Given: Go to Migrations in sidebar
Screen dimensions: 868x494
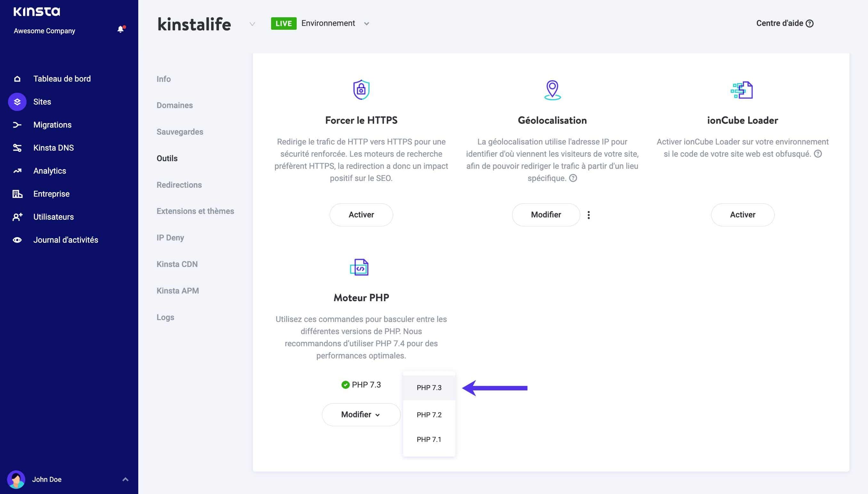Looking at the screenshot, I should [52, 125].
